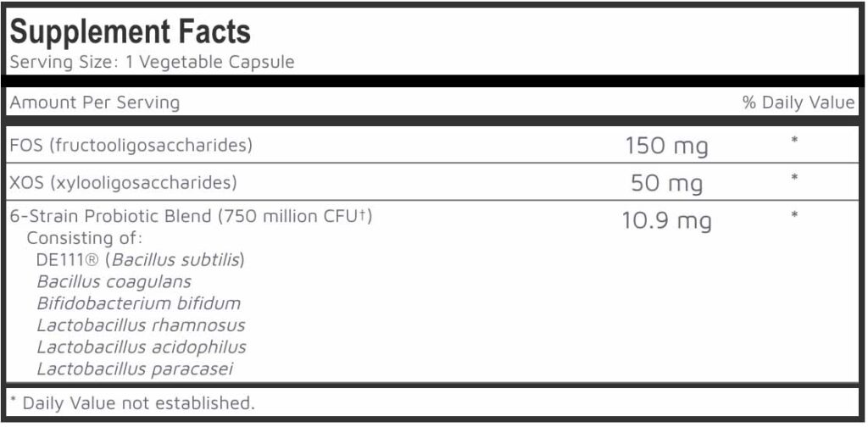The width and height of the screenshot is (868, 427).
Task: Select the Amount Per Serving label
Action: (x=94, y=103)
